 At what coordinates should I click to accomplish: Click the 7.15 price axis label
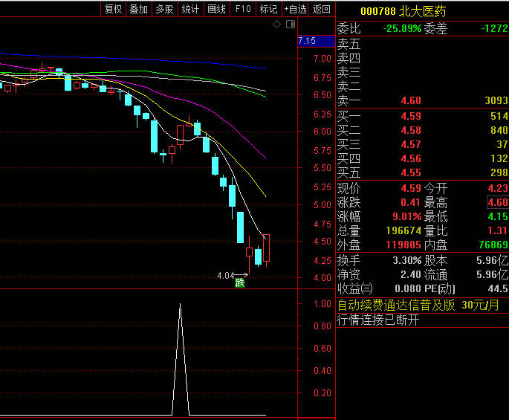317,41
